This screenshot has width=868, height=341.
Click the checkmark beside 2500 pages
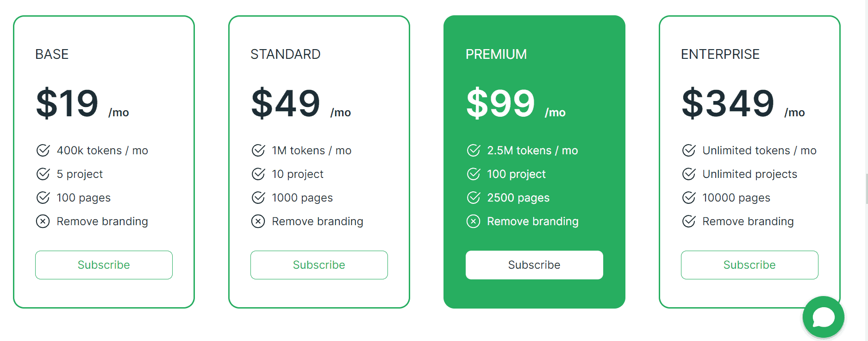click(x=474, y=197)
